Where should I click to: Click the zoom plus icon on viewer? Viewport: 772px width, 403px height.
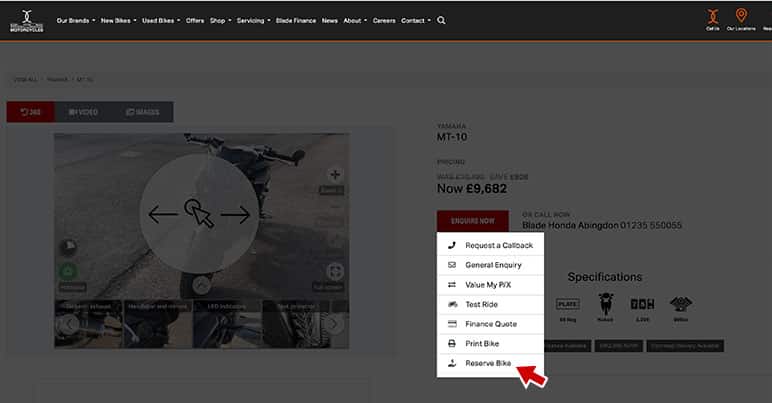[x=335, y=174]
